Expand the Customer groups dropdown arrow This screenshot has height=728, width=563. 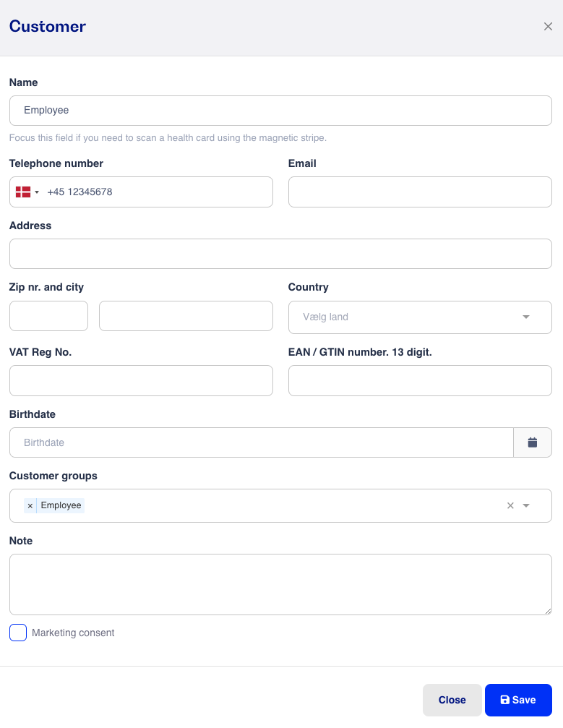click(x=526, y=505)
